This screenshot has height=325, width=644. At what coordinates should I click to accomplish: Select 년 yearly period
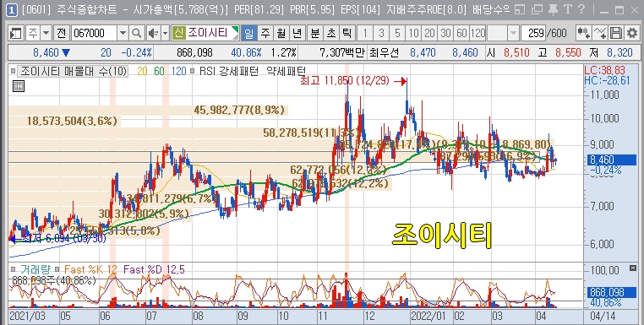pyautogui.click(x=297, y=33)
